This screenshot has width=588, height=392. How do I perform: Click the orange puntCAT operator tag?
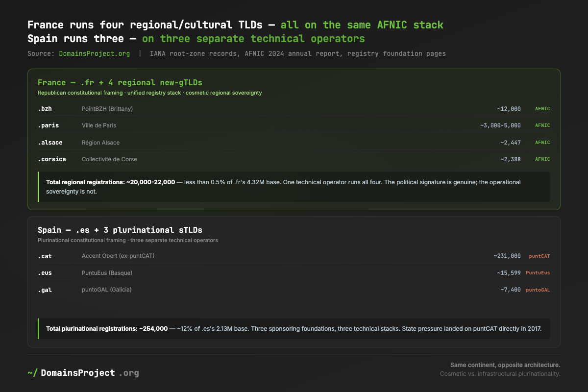(539, 256)
